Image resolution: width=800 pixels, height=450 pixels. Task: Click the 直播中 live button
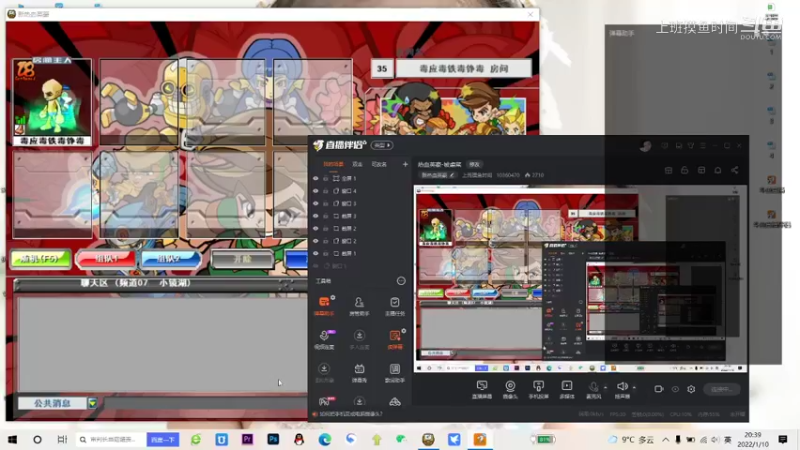[x=721, y=389]
